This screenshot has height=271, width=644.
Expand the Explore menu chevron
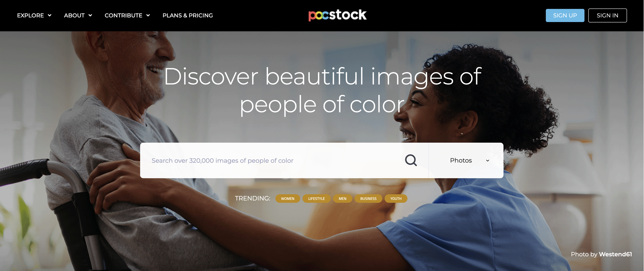click(49, 15)
